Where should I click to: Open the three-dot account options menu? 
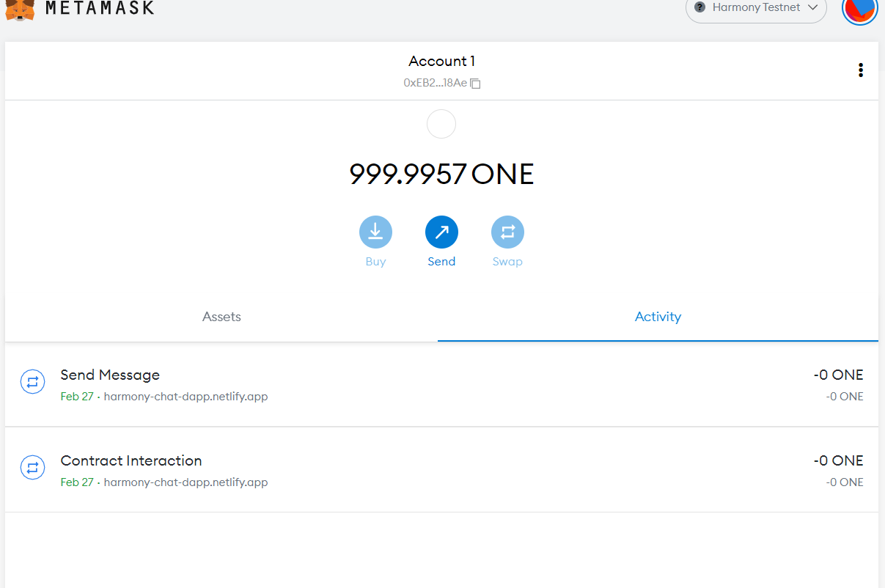coord(860,70)
